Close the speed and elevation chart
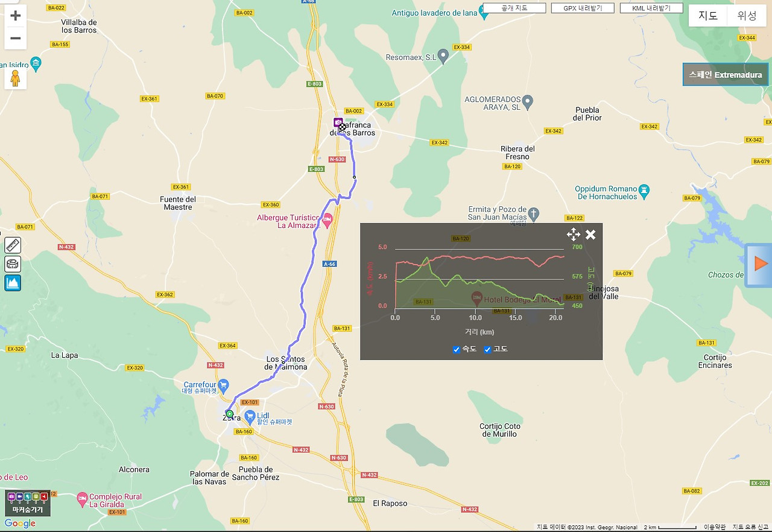Image resolution: width=772 pixels, height=532 pixels. [590, 235]
